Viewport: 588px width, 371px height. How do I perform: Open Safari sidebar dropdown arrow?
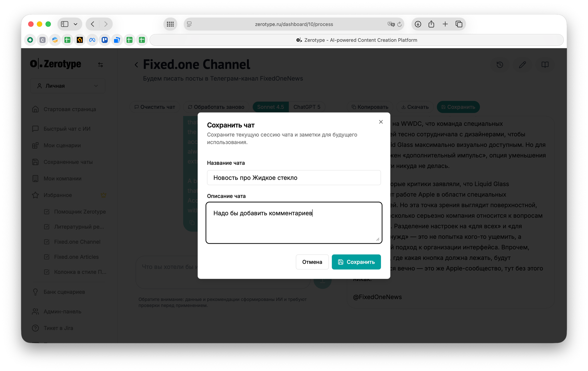[76, 24]
